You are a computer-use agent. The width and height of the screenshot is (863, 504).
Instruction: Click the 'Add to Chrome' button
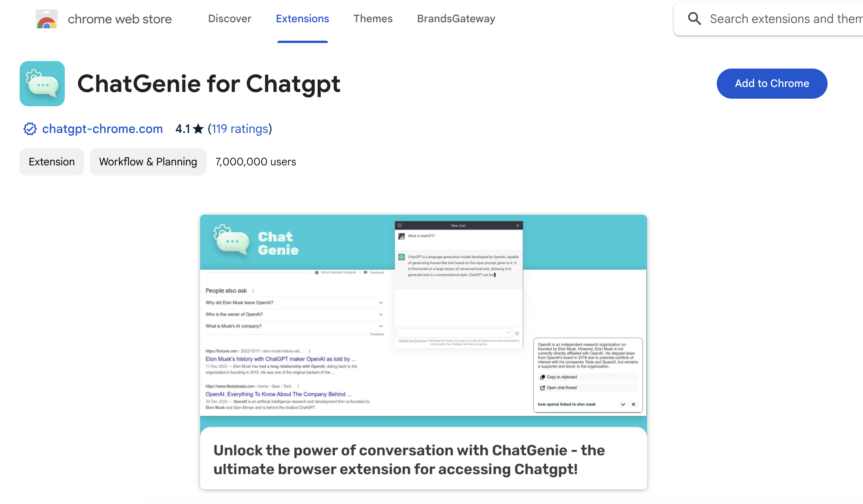tap(772, 83)
